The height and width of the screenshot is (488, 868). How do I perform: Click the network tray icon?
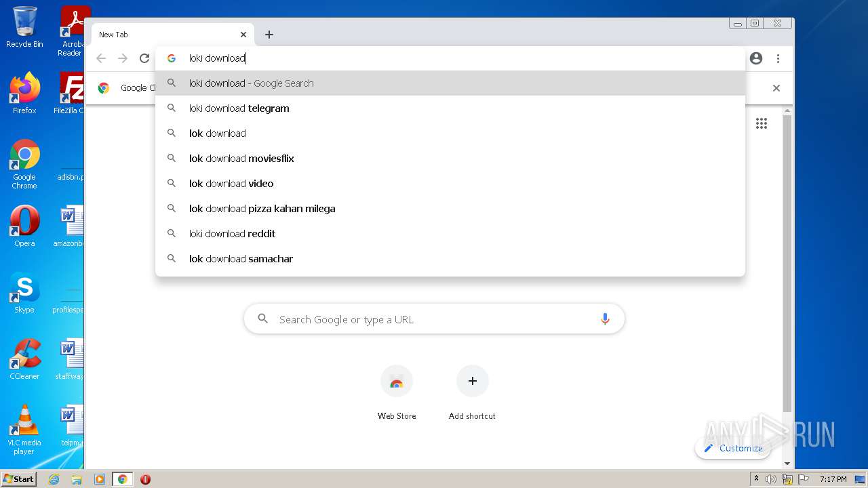(x=787, y=479)
